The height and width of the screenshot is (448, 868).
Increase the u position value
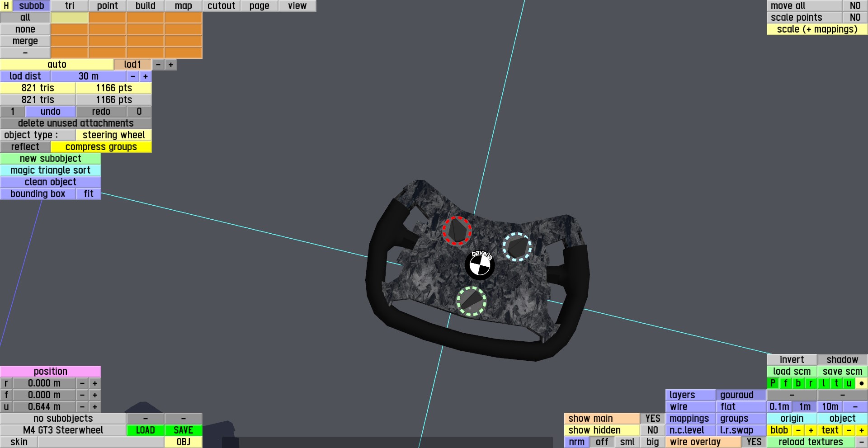coord(95,407)
